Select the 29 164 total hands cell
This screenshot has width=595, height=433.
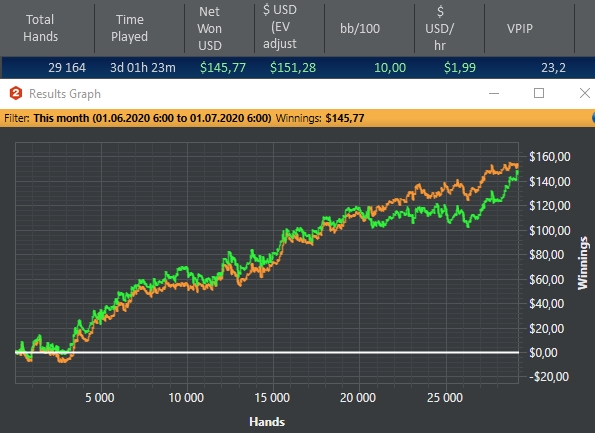(x=67, y=68)
